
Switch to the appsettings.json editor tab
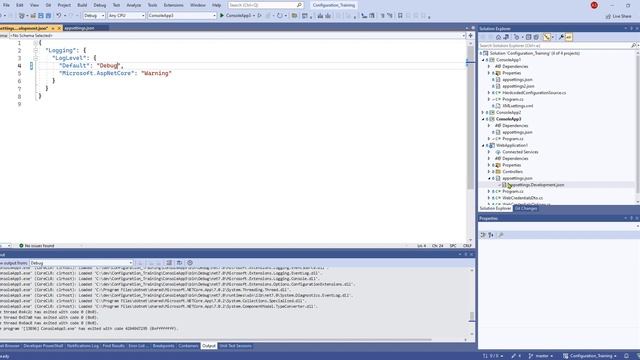79,28
